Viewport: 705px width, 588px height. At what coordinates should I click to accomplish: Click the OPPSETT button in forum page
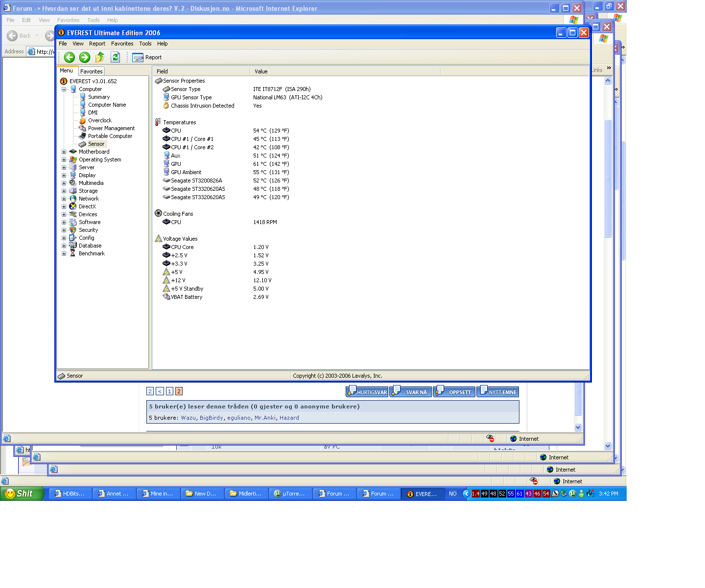click(x=454, y=391)
